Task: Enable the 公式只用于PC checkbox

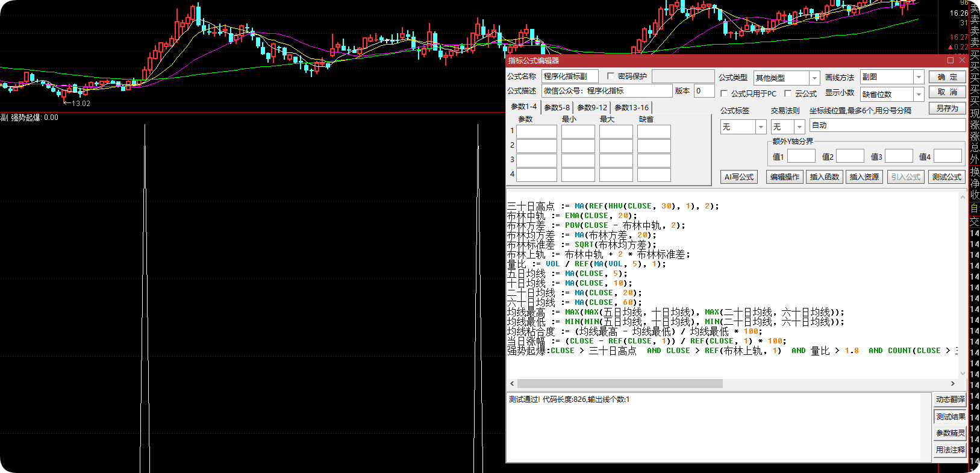Action: (724, 94)
